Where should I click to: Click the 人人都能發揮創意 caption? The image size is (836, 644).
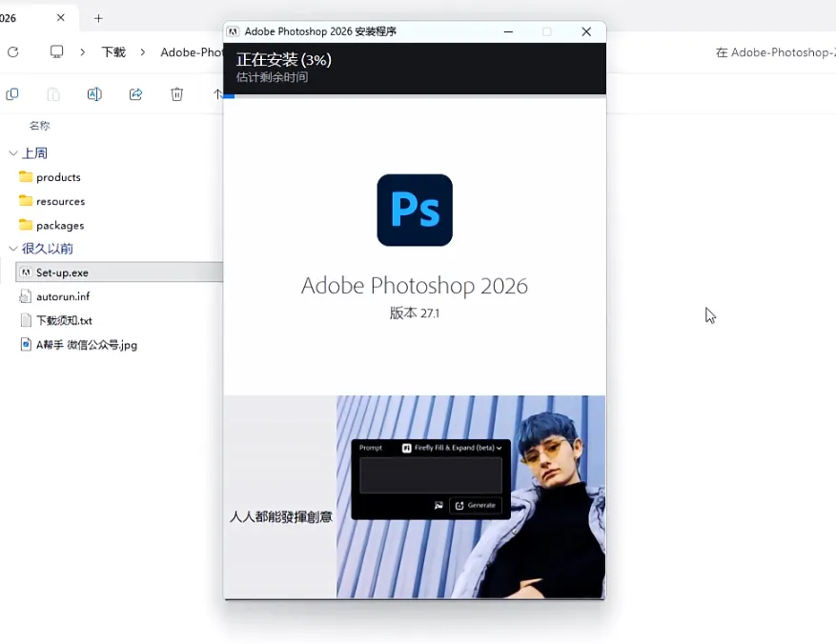pos(281,516)
